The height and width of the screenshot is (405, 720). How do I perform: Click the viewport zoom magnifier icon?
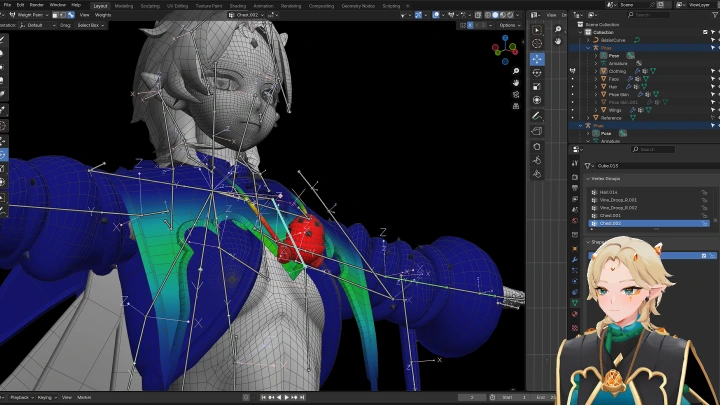coord(516,71)
